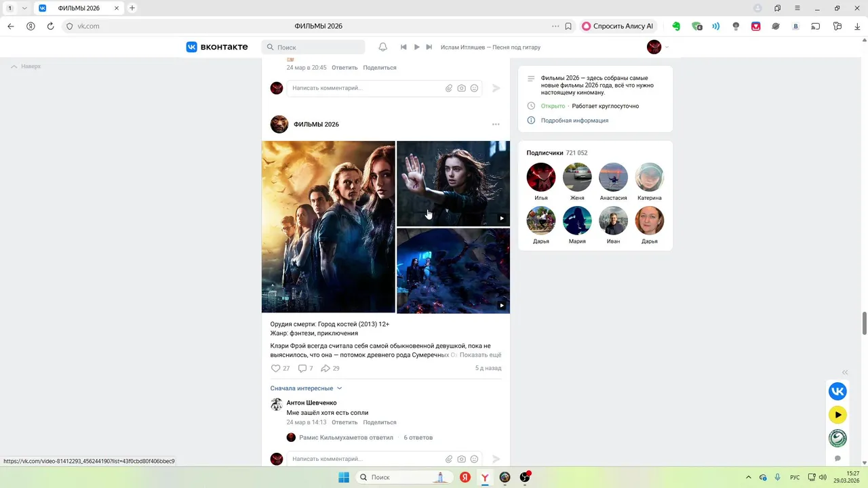Viewport: 868px width, 488px height.
Task: Reply to the 24 мар в 20:45 comment
Action: click(344, 68)
